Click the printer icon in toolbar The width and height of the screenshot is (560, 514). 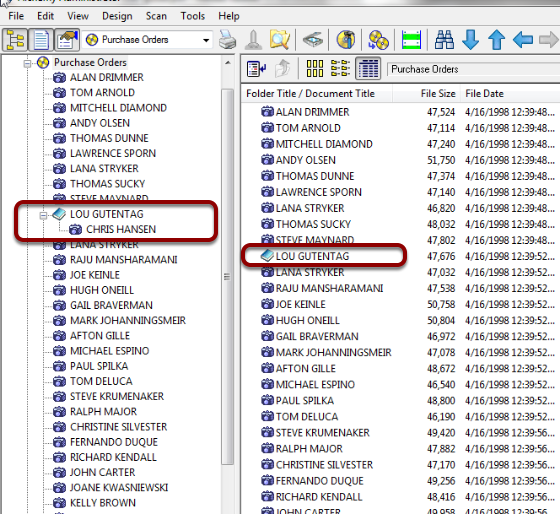(228, 40)
